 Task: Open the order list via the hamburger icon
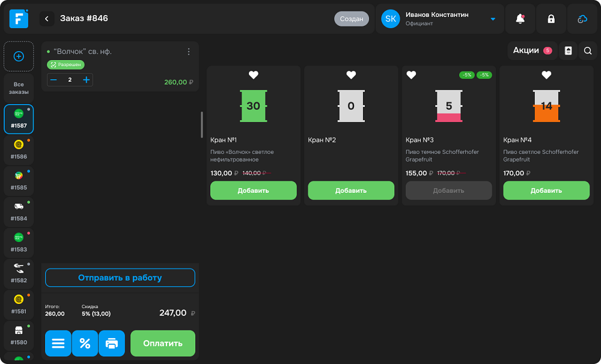[x=58, y=344]
